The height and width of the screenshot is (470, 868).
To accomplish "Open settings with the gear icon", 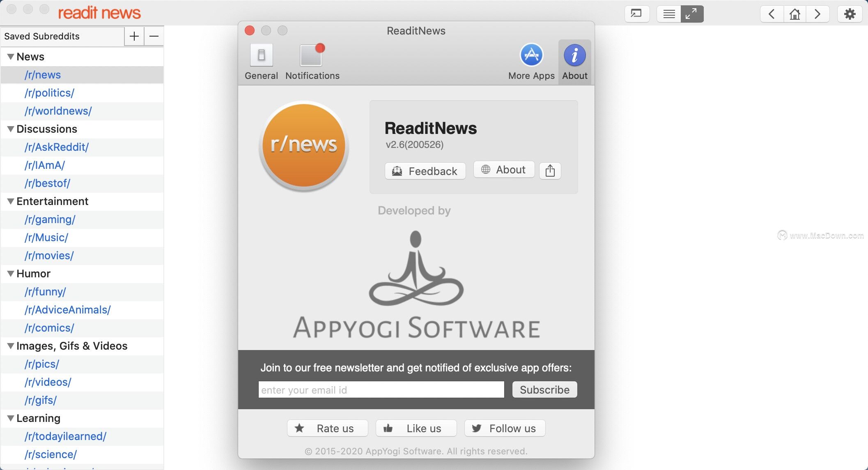I will point(850,14).
